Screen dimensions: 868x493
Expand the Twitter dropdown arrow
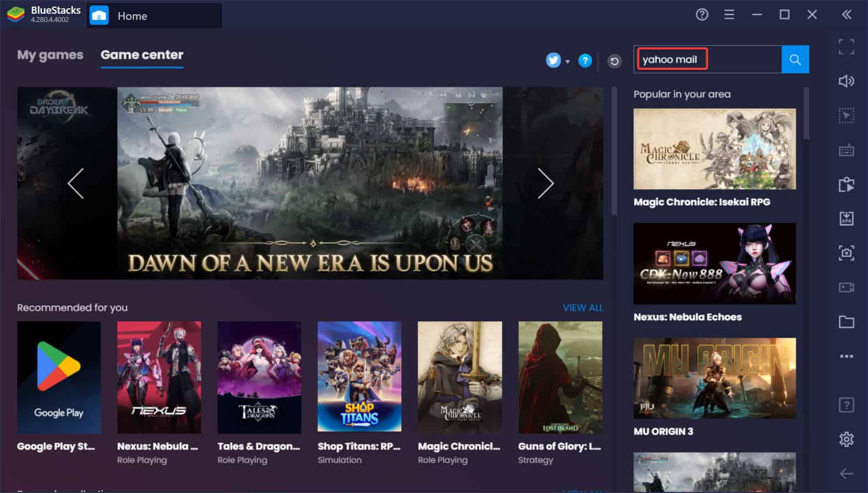pos(567,61)
